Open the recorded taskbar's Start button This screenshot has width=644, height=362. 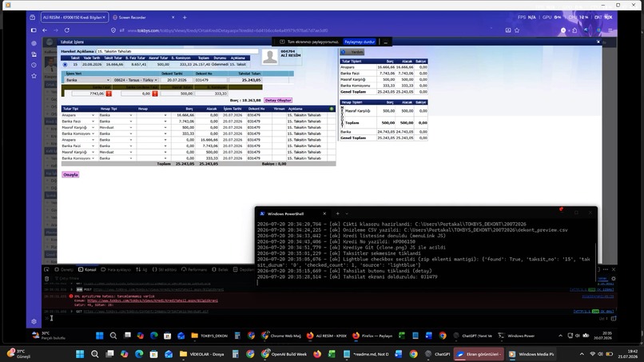point(99,336)
